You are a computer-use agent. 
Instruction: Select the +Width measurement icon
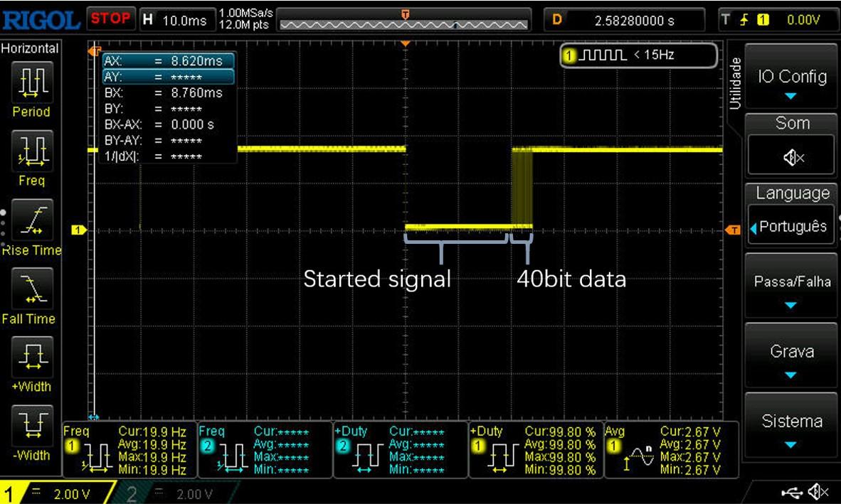pyautogui.click(x=32, y=358)
